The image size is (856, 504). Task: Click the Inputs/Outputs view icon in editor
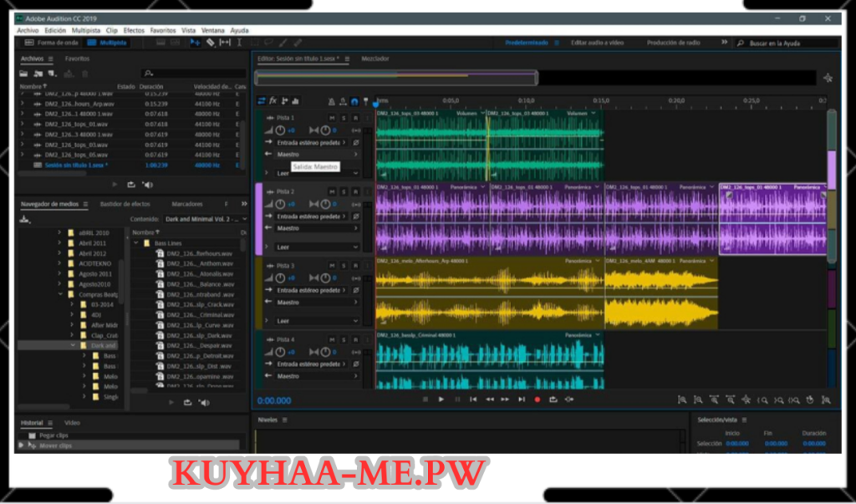pyautogui.click(x=262, y=101)
